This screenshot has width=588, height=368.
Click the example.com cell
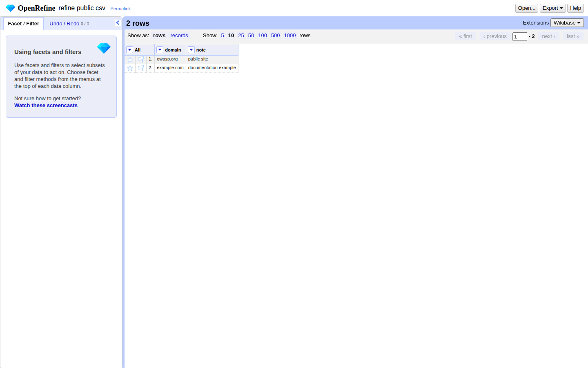(x=170, y=68)
